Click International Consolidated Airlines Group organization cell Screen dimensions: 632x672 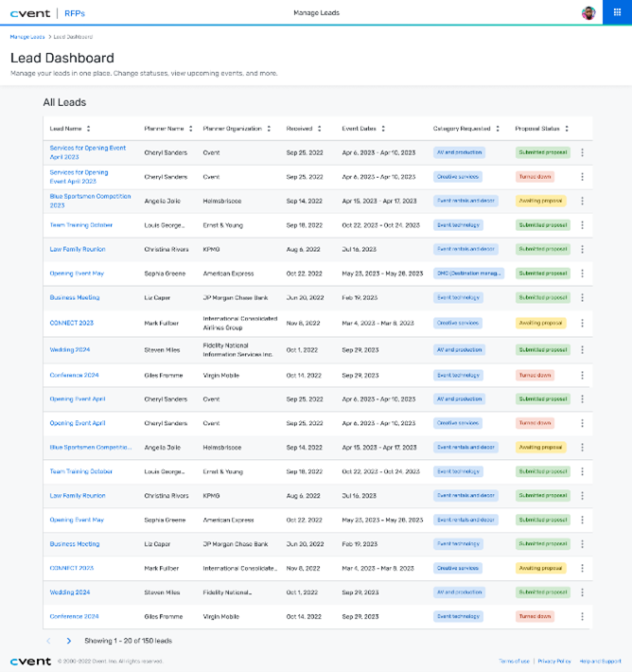click(240, 323)
